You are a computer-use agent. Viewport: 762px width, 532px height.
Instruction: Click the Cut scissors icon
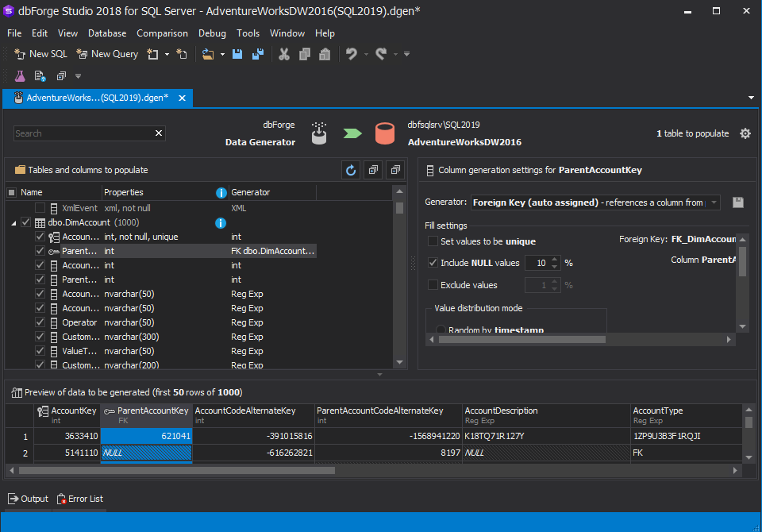[x=284, y=54]
